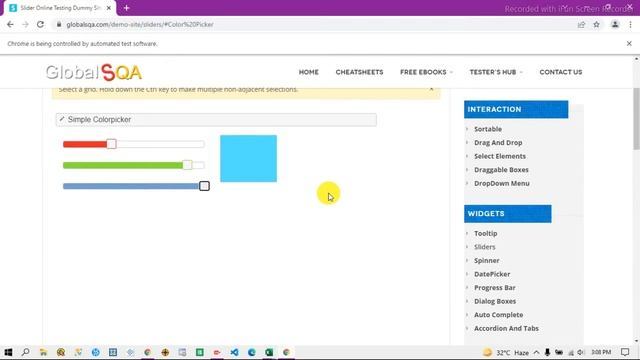Expand the TESTER'S HUB dropdown menu
Image resolution: width=640 pixels, height=360 pixels.
496,72
